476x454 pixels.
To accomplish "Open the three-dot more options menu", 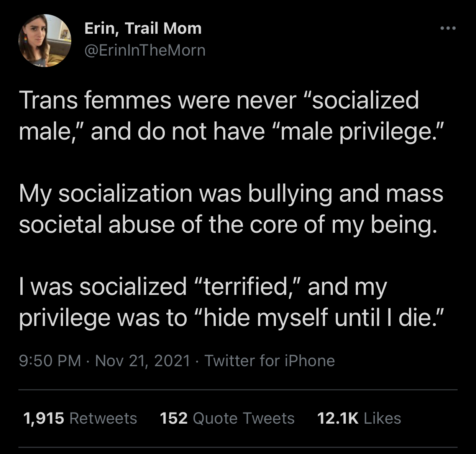I will (x=448, y=28).
